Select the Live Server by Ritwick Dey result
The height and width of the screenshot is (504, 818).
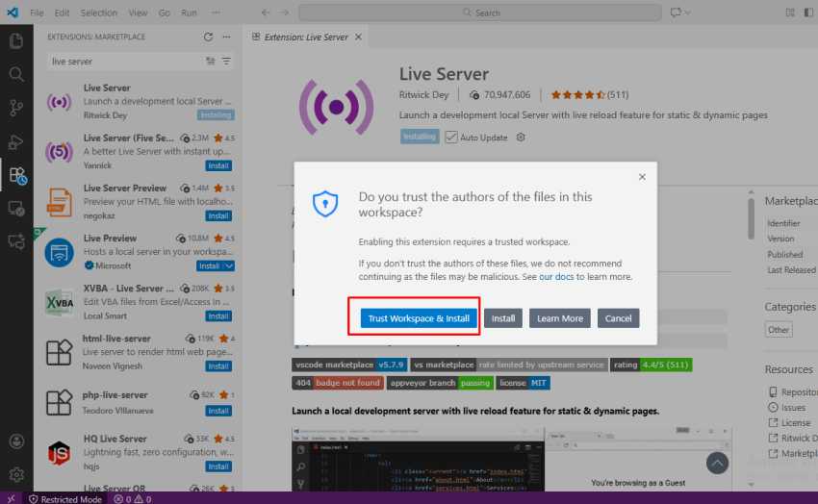139,101
